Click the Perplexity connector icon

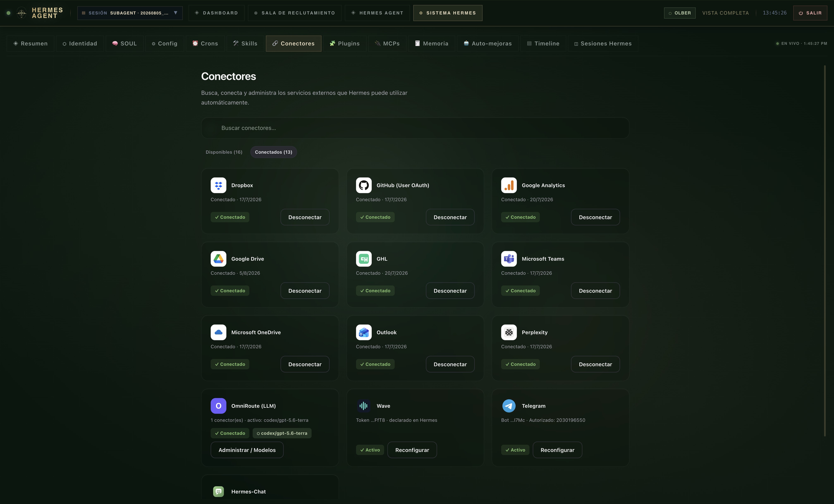(x=509, y=332)
